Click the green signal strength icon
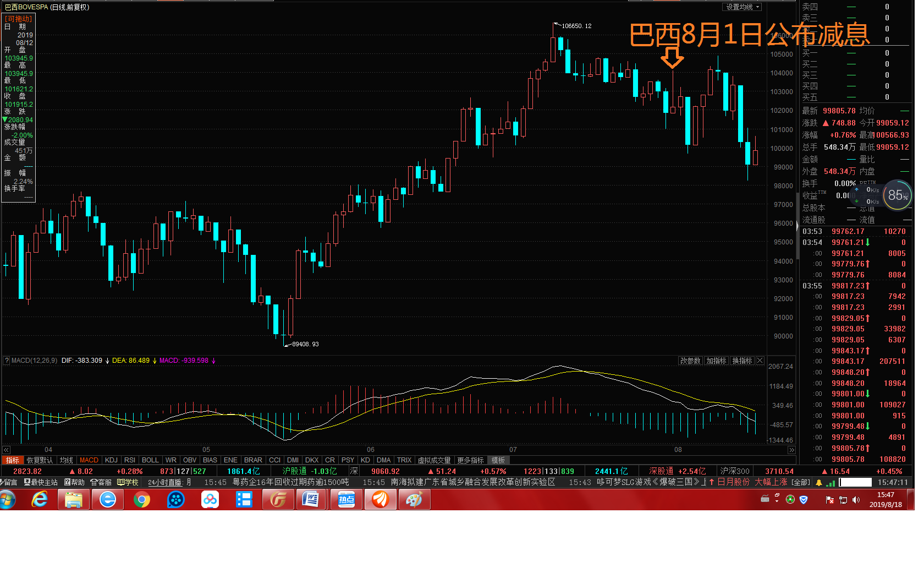This screenshot has height=578, width=924. pyautogui.click(x=831, y=483)
